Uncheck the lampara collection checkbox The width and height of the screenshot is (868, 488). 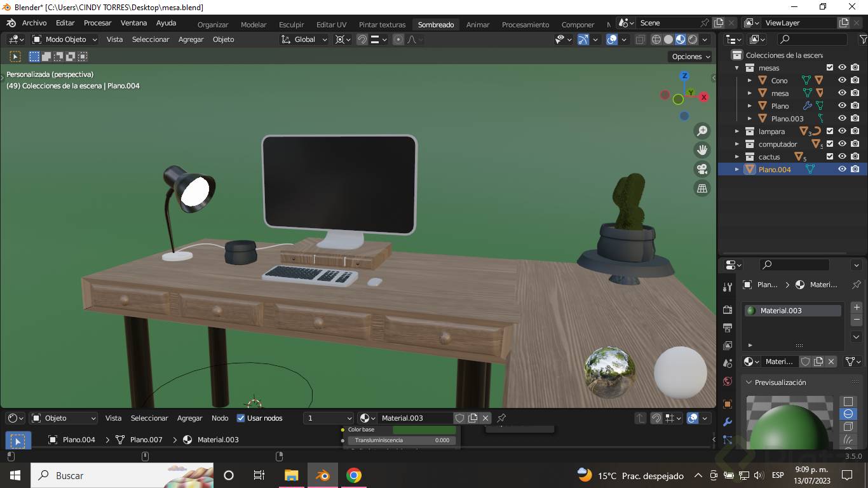pos(830,131)
